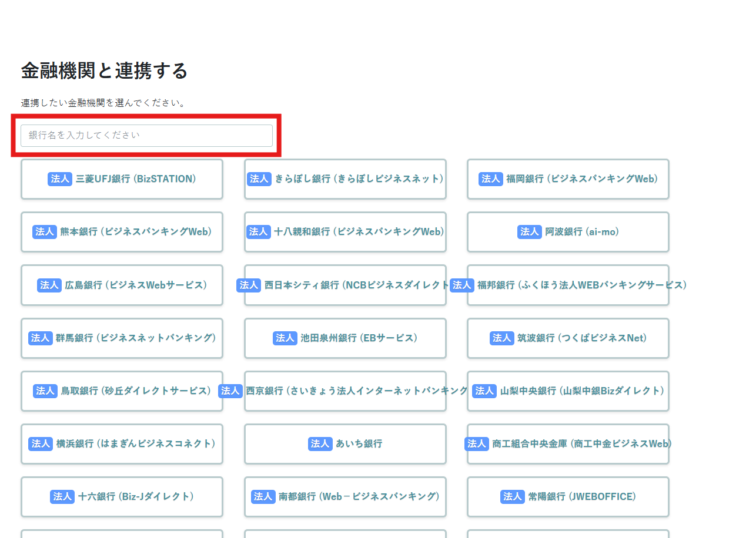This screenshot has width=756, height=538.
Task: Choose 鳥取銀行 (砂丘ダイレクトサービス)
Action: pyautogui.click(x=122, y=391)
